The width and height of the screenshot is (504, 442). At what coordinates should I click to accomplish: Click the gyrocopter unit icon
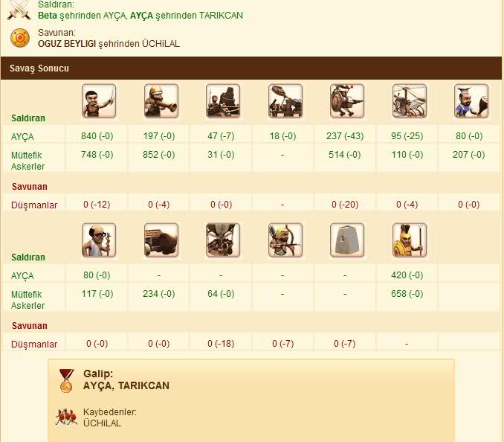[x=409, y=101]
